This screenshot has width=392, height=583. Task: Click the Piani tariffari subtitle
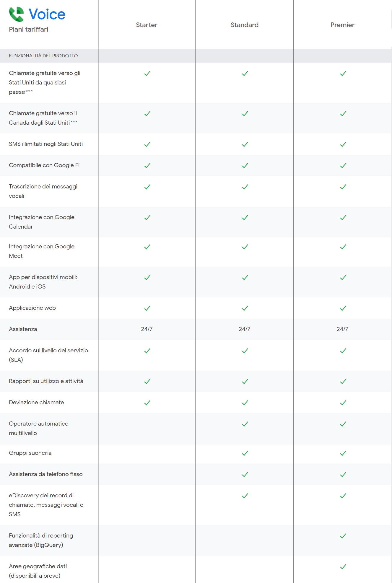(x=29, y=30)
